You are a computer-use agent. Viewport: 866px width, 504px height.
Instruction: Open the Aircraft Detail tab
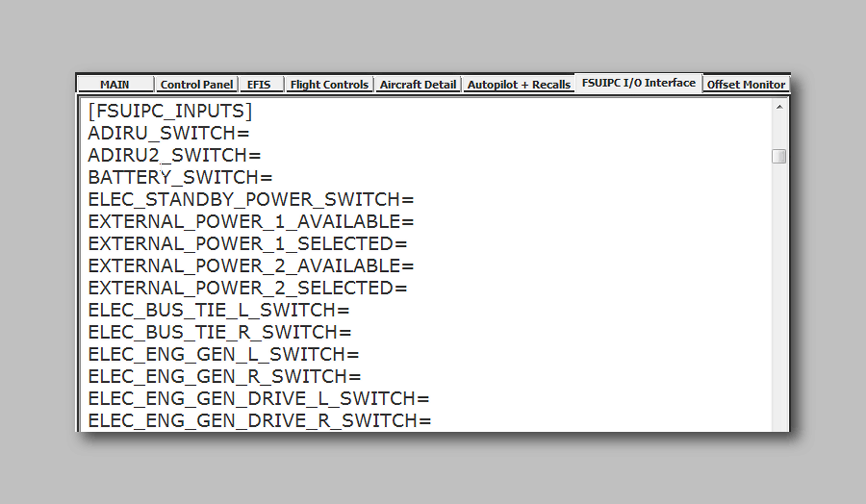click(x=418, y=85)
